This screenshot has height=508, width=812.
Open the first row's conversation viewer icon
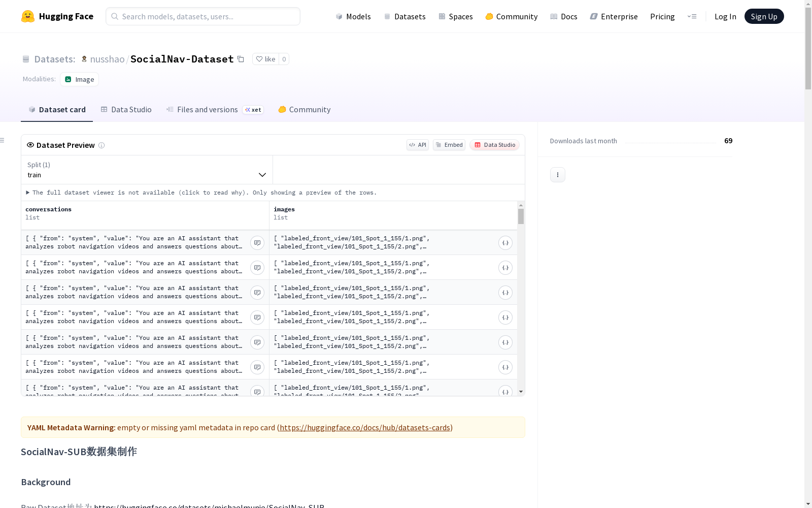257,243
